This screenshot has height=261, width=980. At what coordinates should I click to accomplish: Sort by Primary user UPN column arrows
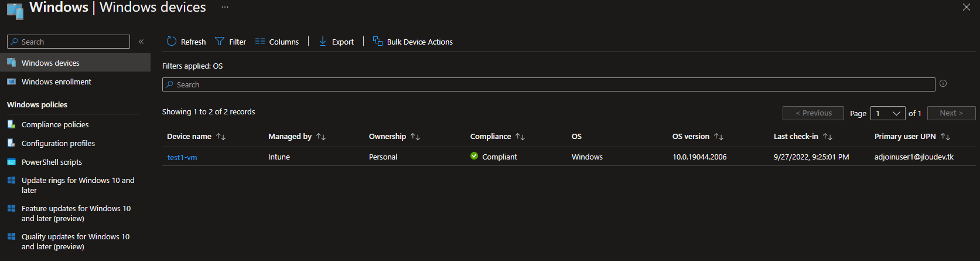point(945,137)
